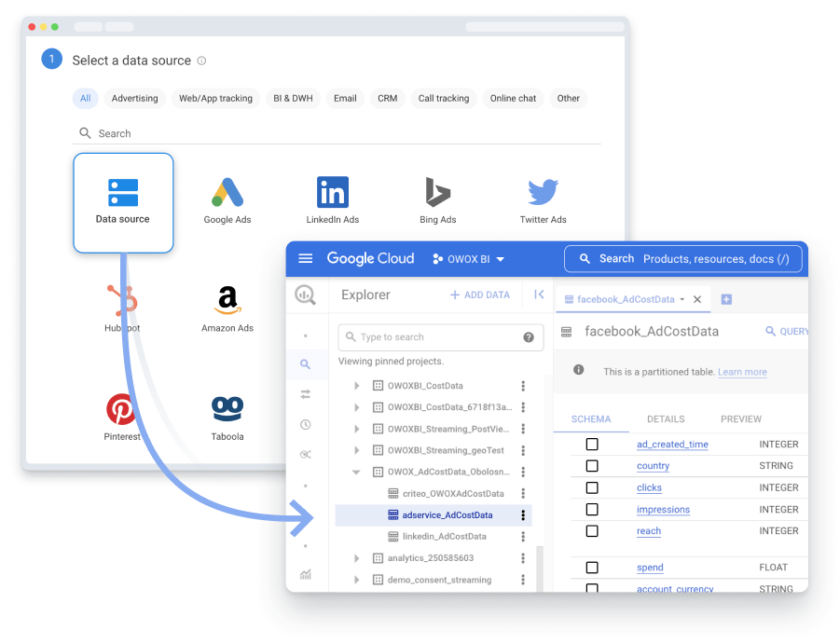This screenshot has height=644, width=840.
Task: Filter data sources by CRM
Action: (387, 99)
